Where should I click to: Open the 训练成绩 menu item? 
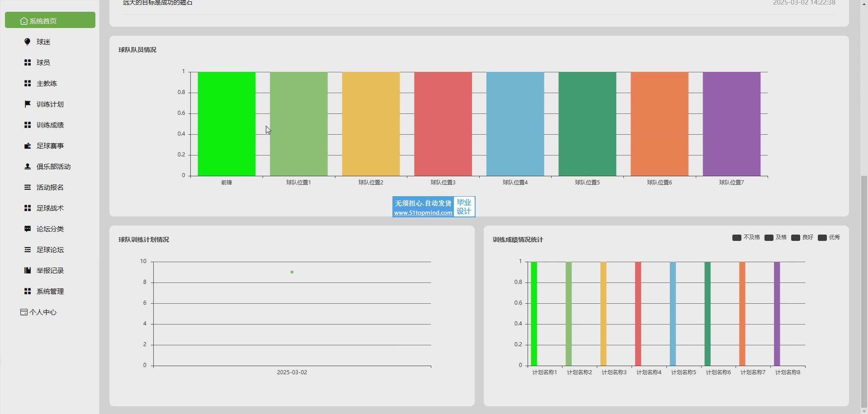point(50,125)
